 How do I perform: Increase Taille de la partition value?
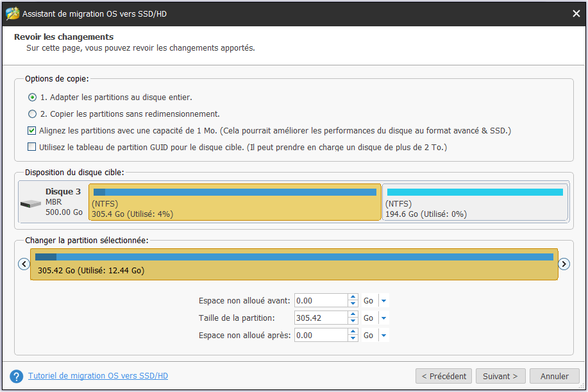[x=353, y=315]
